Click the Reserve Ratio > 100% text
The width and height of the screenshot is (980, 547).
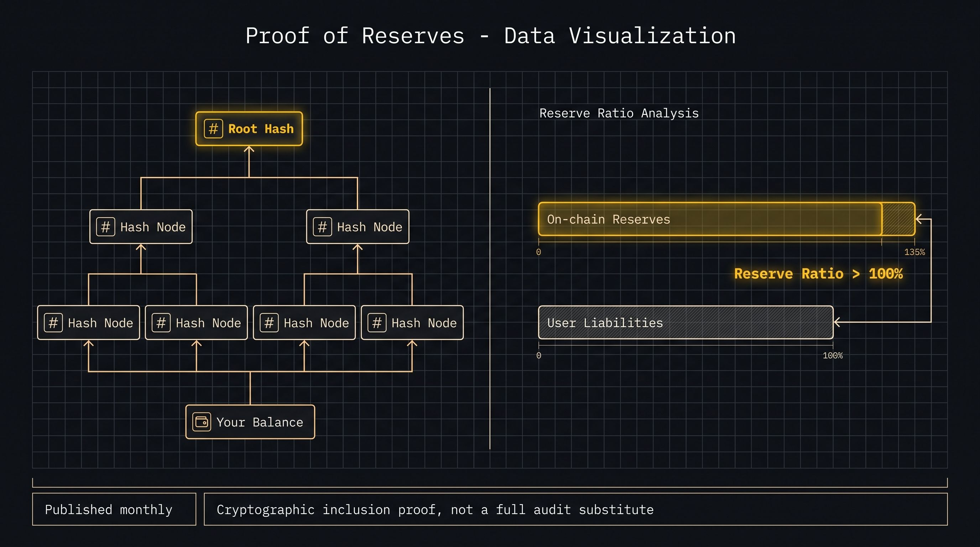coord(818,273)
